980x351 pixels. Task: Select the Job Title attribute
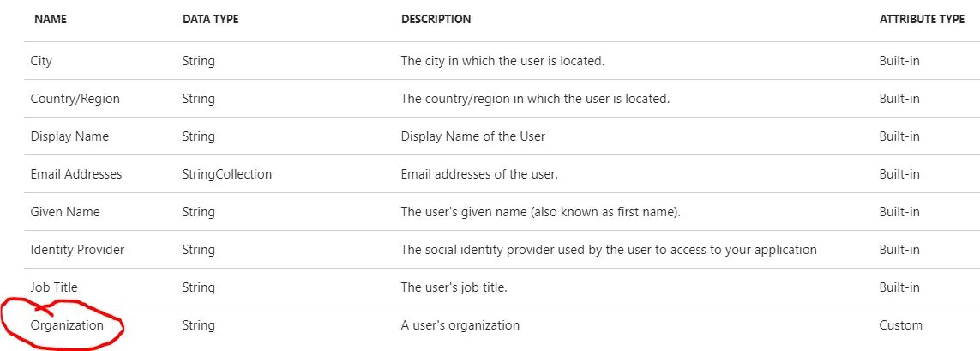point(54,287)
